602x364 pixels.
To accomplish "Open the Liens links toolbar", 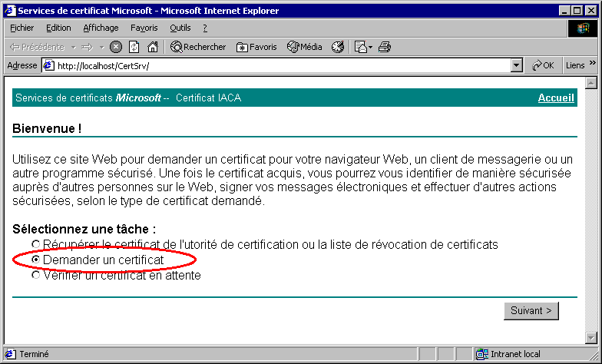I will 574,66.
